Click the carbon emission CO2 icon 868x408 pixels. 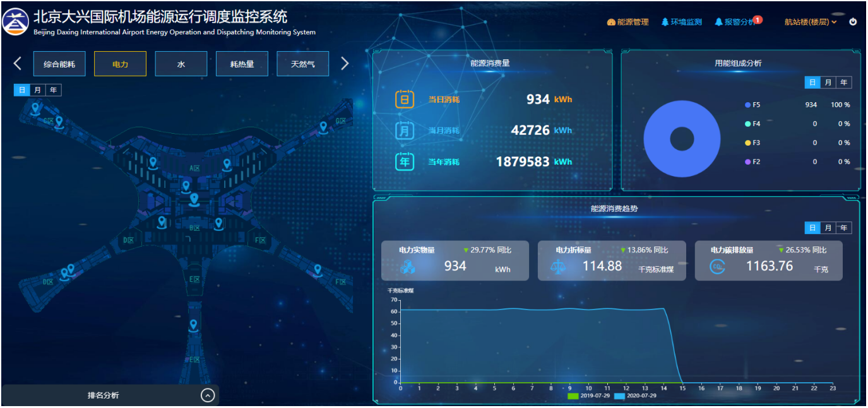pos(717,267)
